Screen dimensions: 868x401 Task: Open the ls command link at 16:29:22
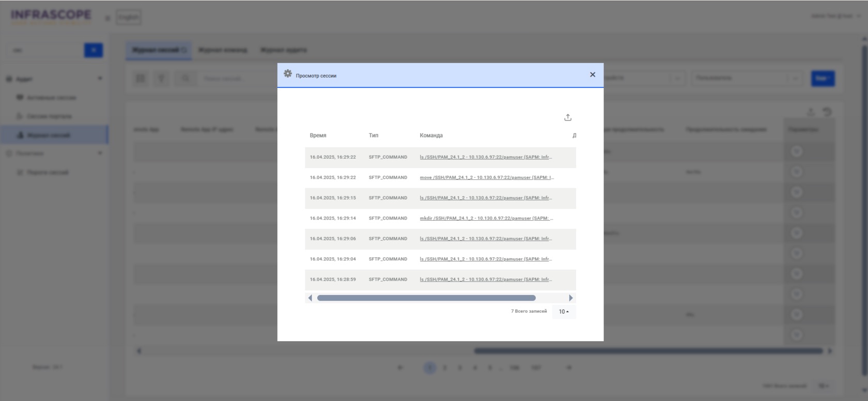(x=486, y=157)
